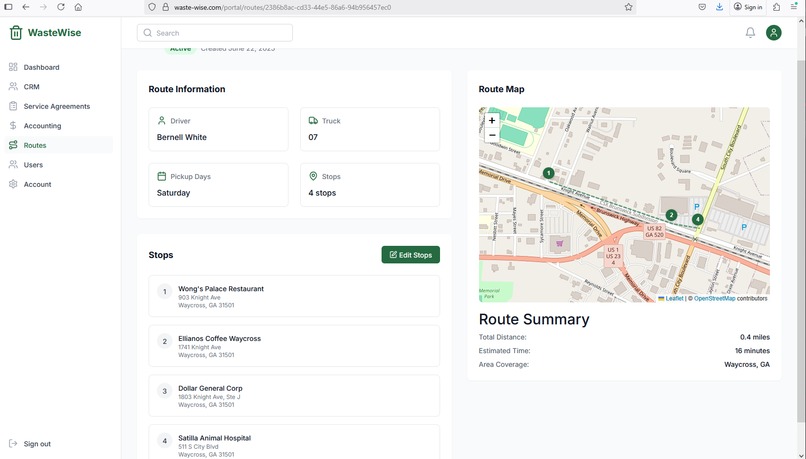Click driver name Bernell White

point(181,137)
